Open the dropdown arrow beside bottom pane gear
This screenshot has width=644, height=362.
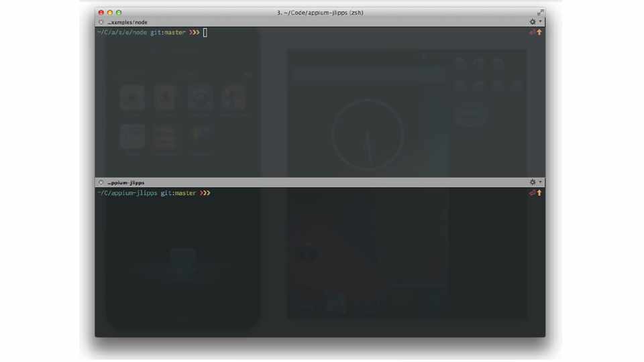coord(540,182)
